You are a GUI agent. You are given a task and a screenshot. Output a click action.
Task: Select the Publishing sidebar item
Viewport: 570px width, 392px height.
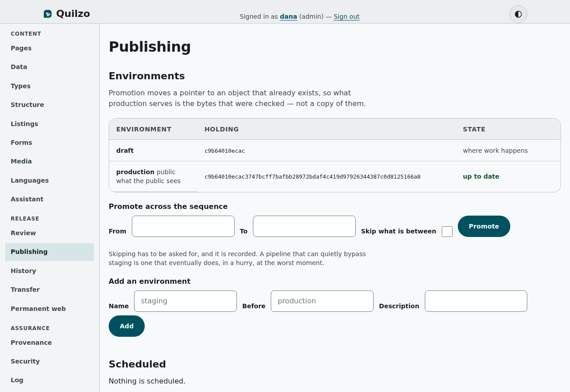point(49,252)
